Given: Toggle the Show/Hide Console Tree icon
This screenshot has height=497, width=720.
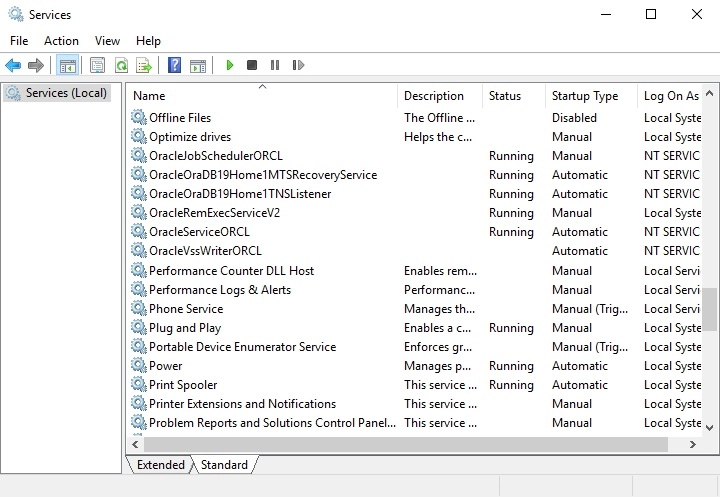Looking at the screenshot, I should [x=68, y=65].
